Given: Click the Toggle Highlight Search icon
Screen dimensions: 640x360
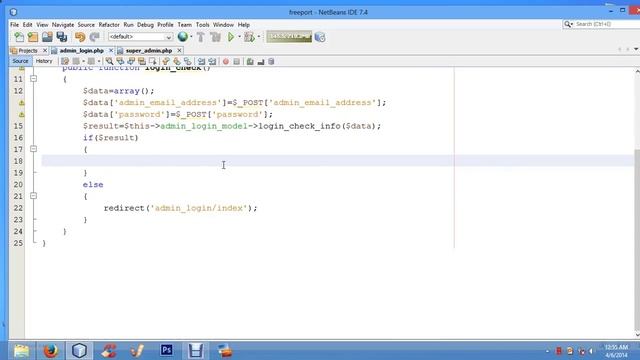Looking at the screenshot, I should tap(142, 61).
